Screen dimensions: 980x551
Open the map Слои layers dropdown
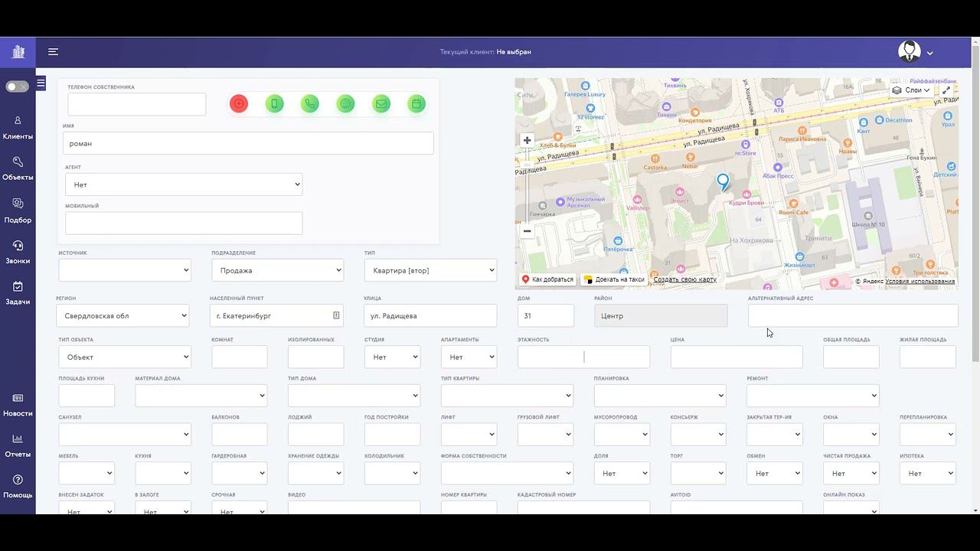[912, 90]
